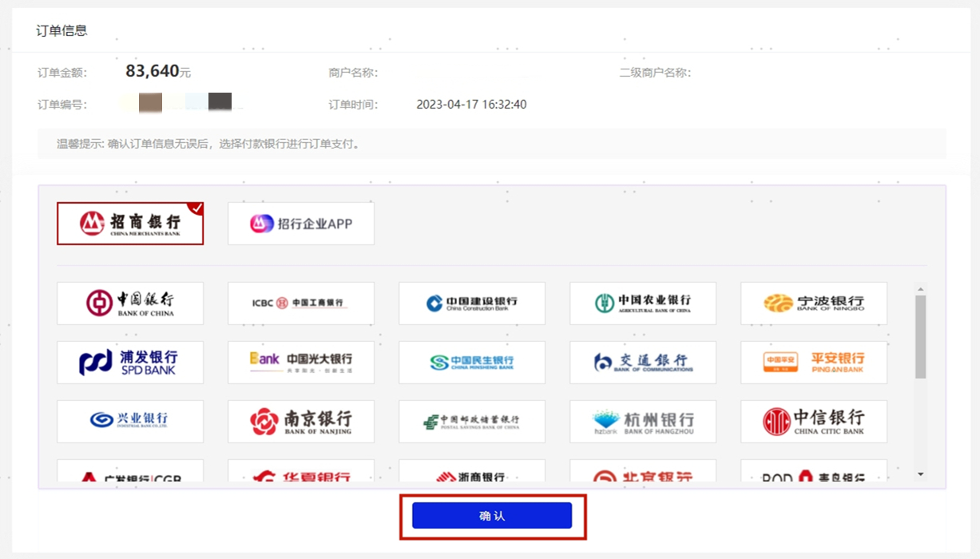Choose the 招行企业APP payment option
The height and width of the screenshot is (559, 980).
click(301, 224)
